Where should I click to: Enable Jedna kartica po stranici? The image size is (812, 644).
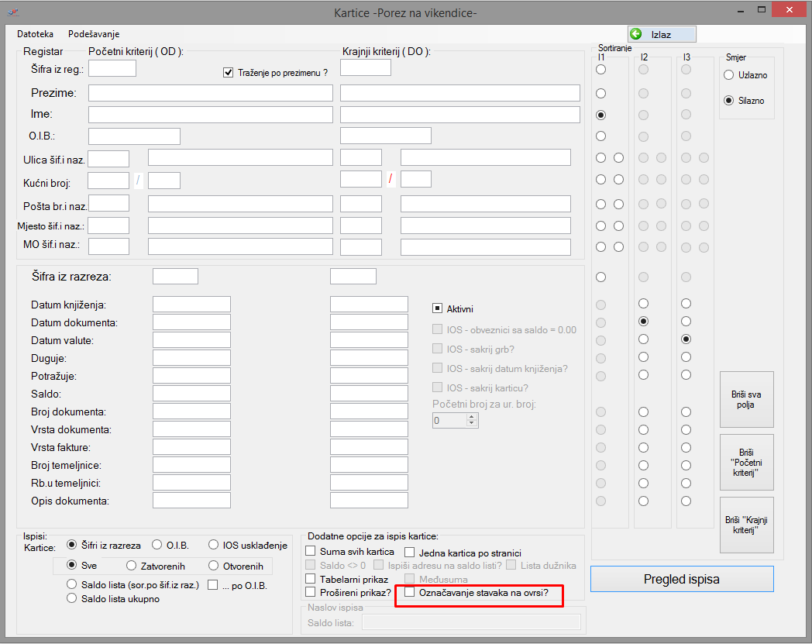410,553
